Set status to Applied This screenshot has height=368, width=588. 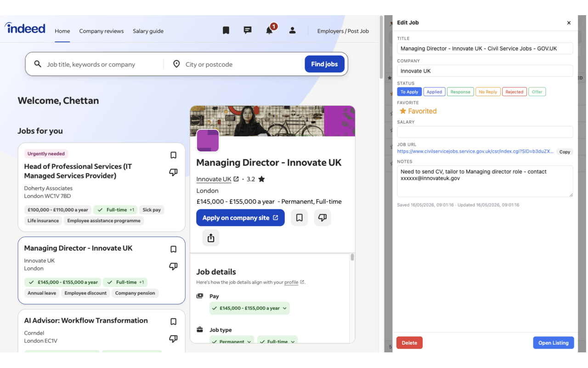click(x=434, y=92)
